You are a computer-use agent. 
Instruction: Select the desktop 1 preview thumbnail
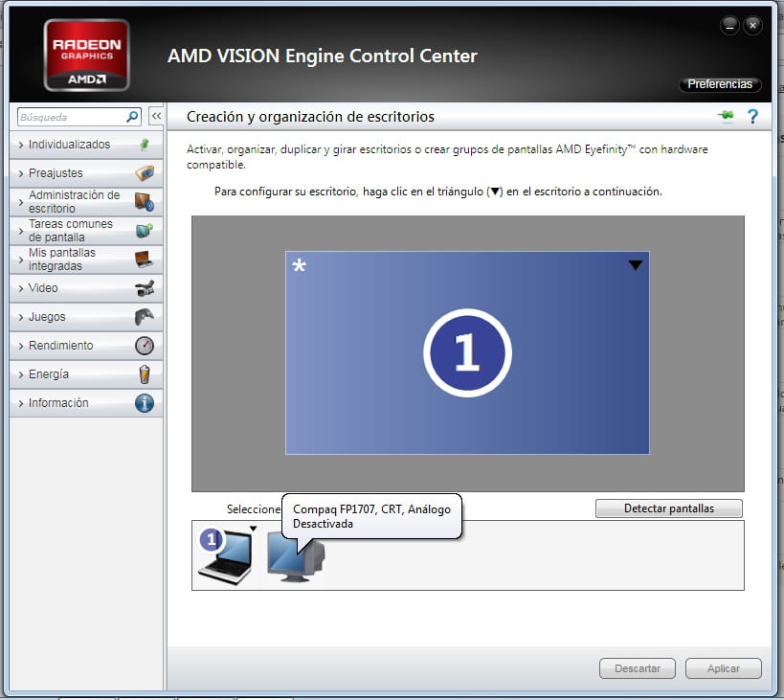pyautogui.click(x=467, y=352)
